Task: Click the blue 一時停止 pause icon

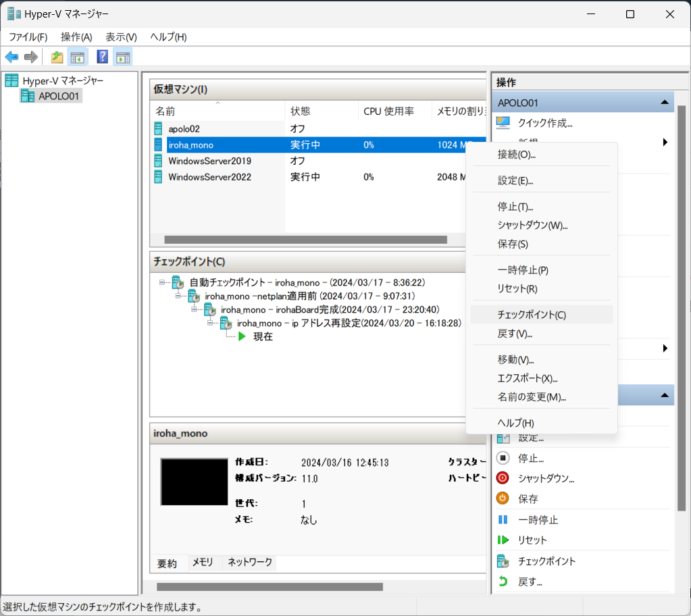Action: (x=503, y=519)
